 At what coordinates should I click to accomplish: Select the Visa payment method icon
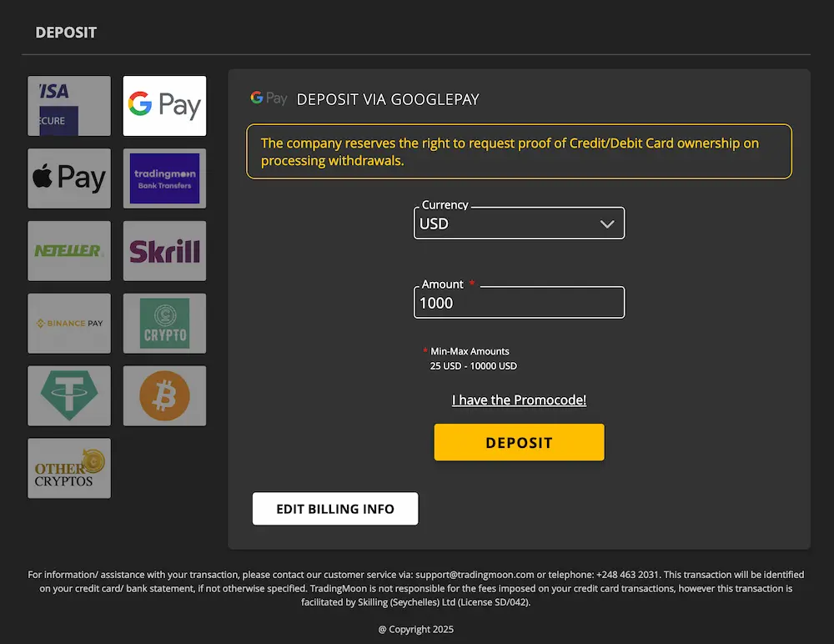click(69, 106)
